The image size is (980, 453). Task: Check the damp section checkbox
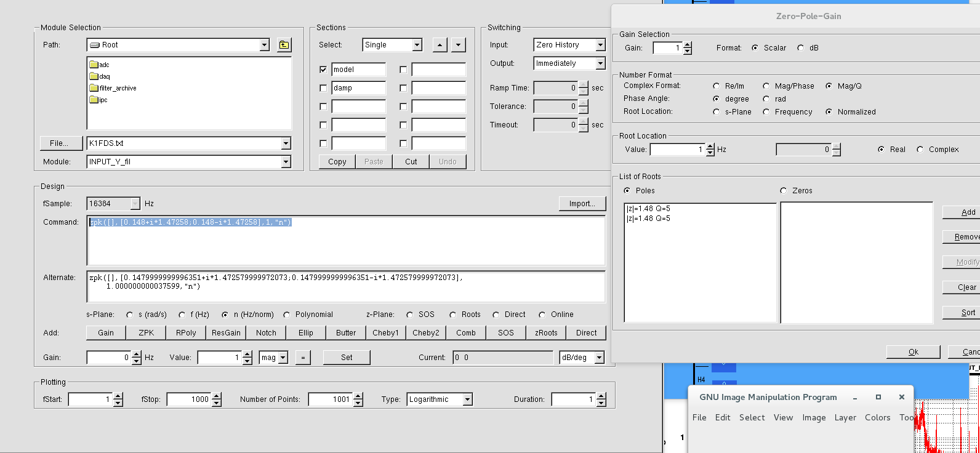pyautogui.click(x=323, y=88)
